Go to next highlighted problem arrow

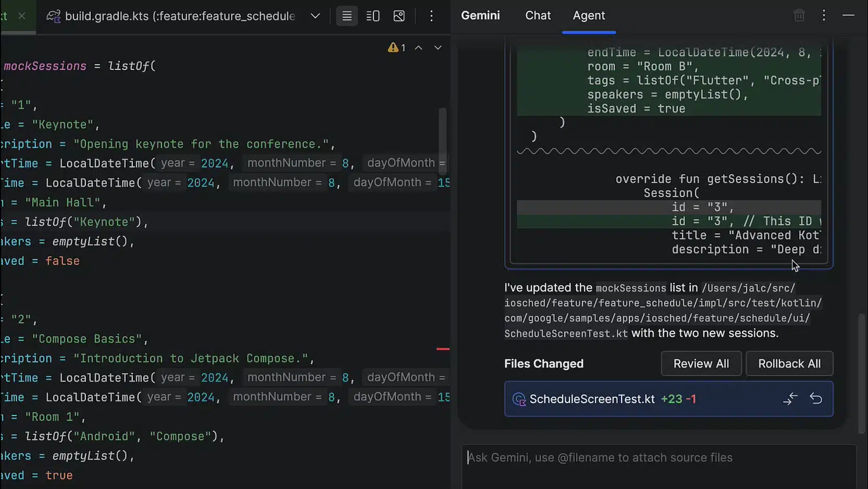click(438, 47)
